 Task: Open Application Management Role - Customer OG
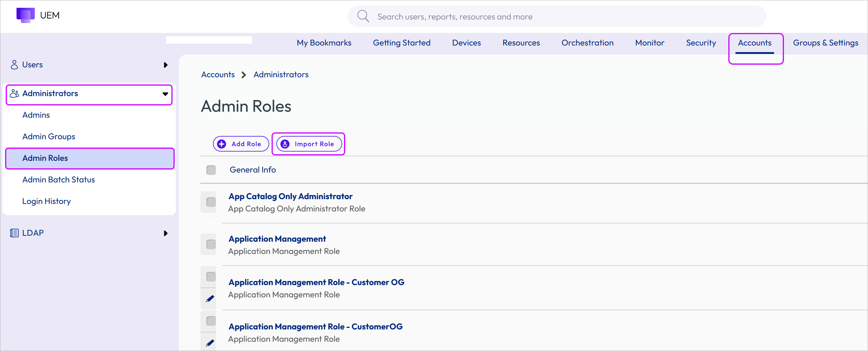click(316, 282)
